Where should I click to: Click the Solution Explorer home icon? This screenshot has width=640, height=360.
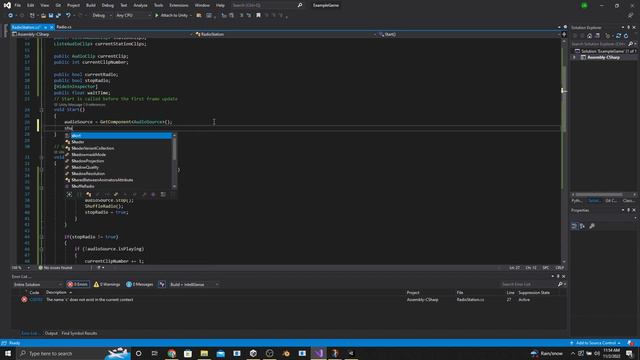(589, 36)
